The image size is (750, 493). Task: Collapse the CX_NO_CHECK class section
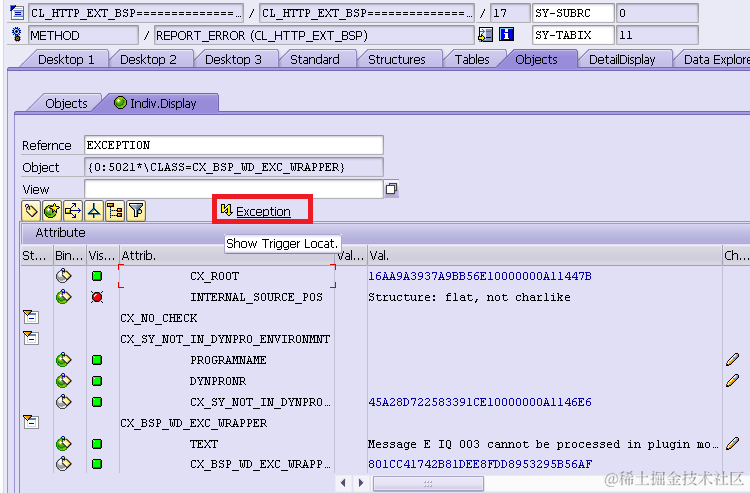coord(31,317)
